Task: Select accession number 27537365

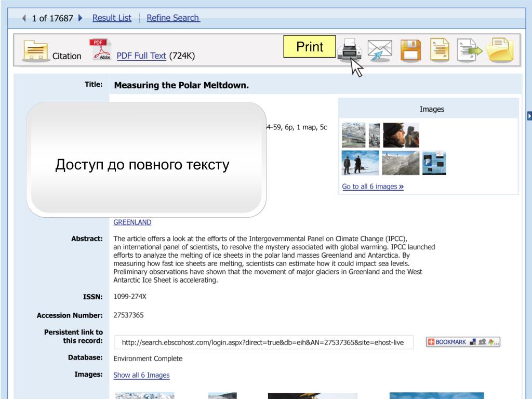Action: click(129, 315)
